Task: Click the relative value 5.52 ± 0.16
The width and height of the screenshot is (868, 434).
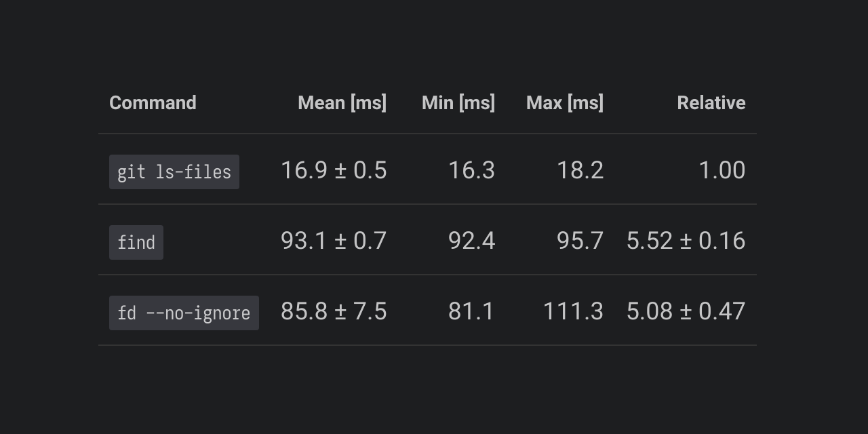Action: tap(686, 241)
